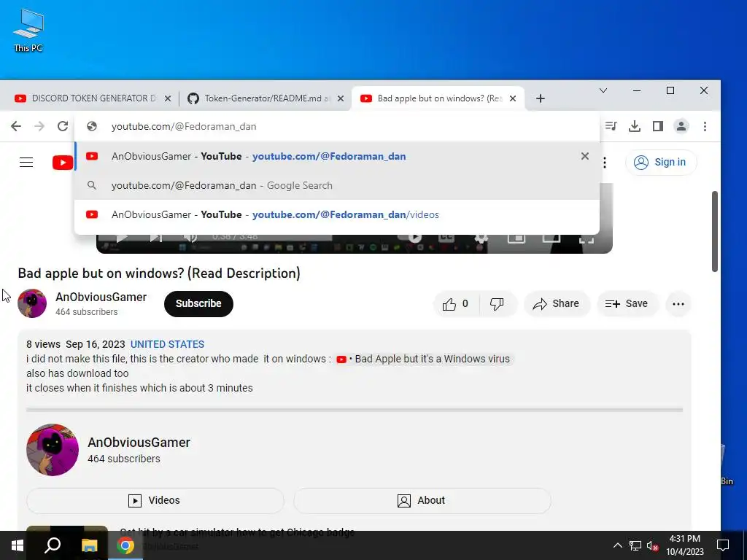Choose the AnObviousGamer channel URL suggestion
Image resolution: width=747 pixels, height=560 pixels.
coord(337,156)
